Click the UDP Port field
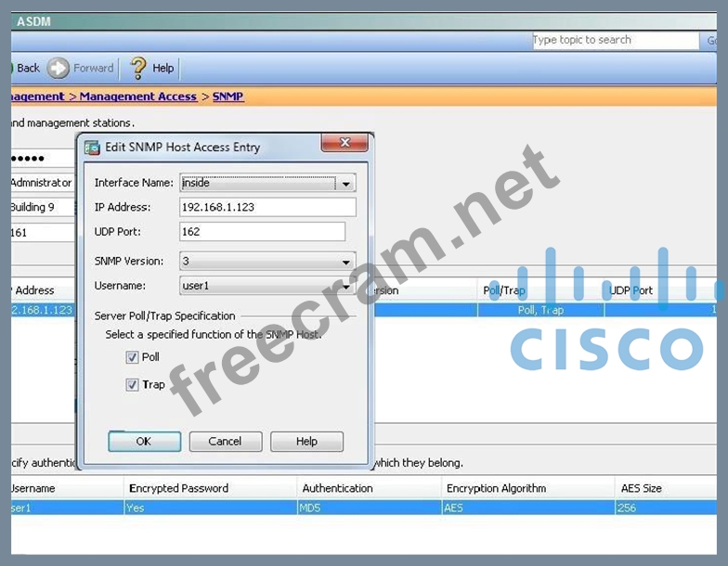The height and width of the screenshot is (566, 728). (262, 232)
